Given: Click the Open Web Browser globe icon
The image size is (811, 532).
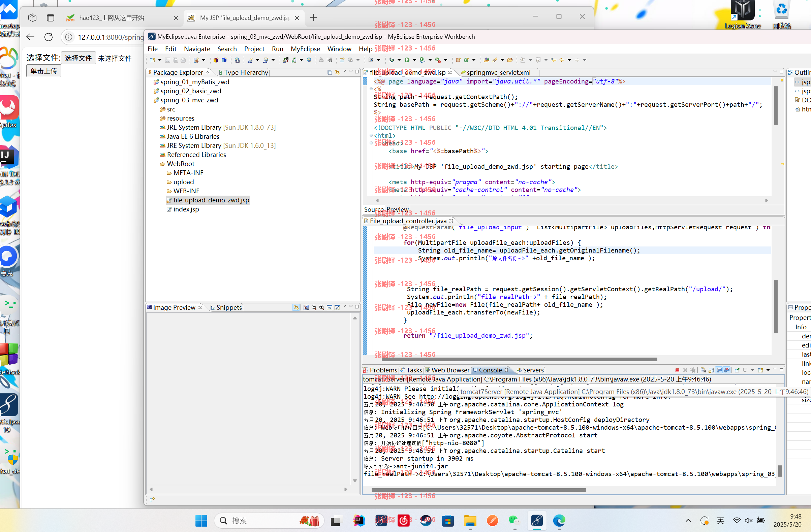Looking at the screenshot, I should pyautogui.click(x=309, y=60).
